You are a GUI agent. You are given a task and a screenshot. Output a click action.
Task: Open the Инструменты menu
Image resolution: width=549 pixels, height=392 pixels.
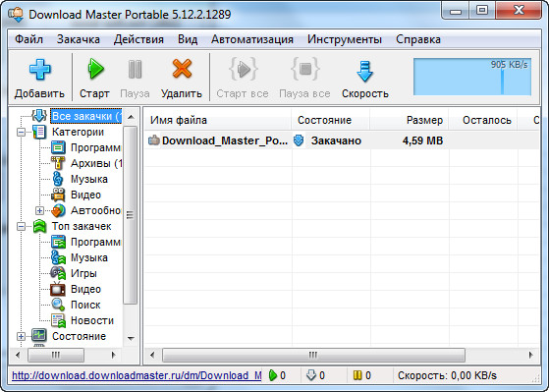tap(345, 39)
